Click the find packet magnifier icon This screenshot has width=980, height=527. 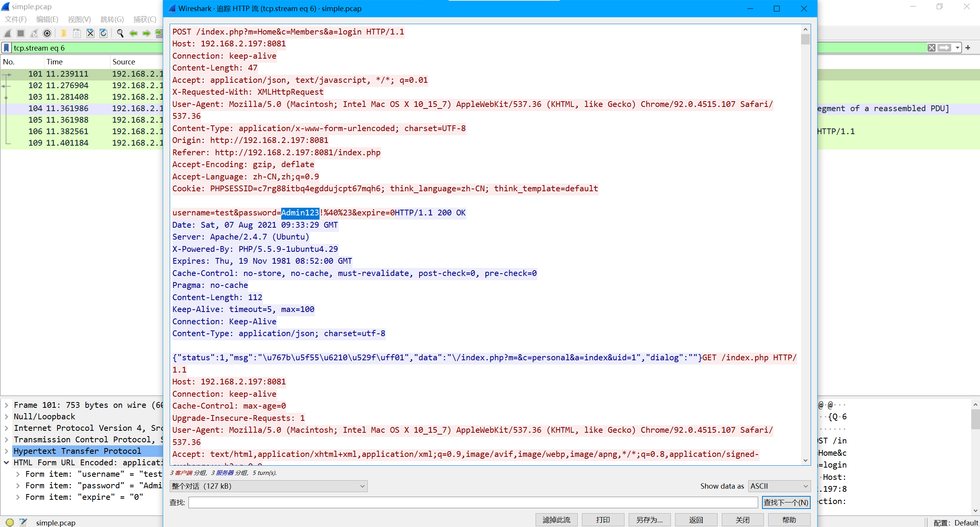pos(120,33)
